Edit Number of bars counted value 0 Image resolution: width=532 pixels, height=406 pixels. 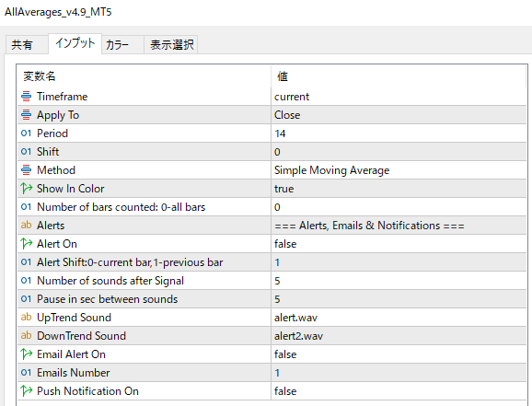pyautogui.click(x=399, y=207)
